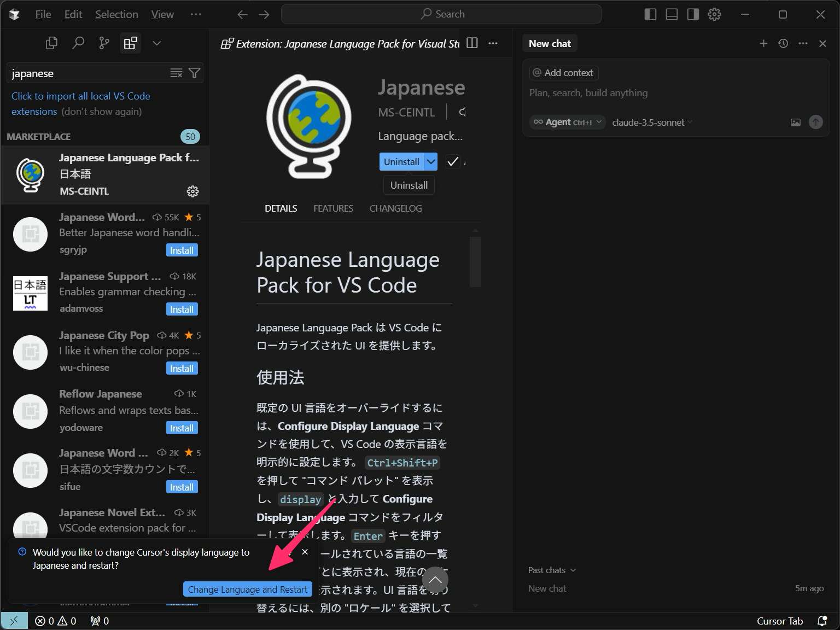Clear extensions search results icon
Image resolution: width=840 pixels, height=630 pixels.
coord(176,73)
